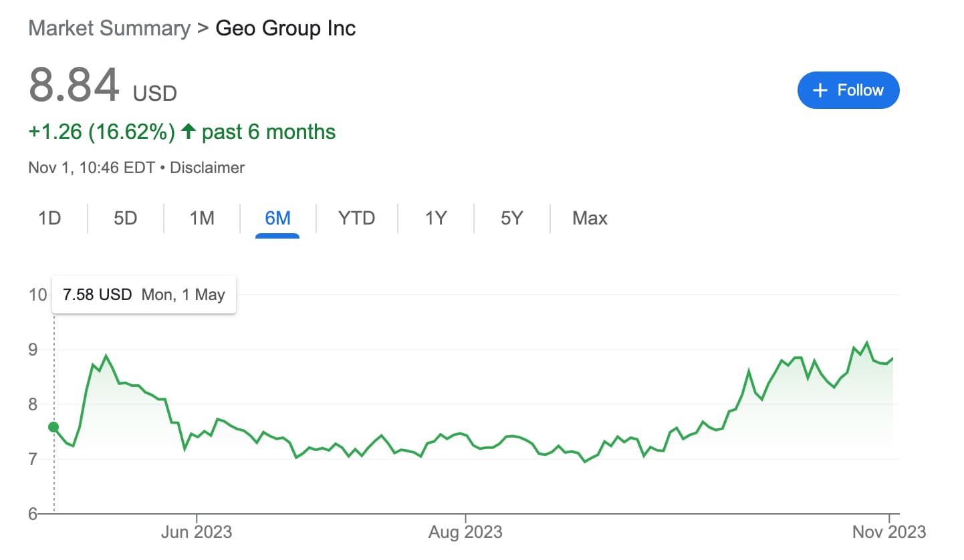Click the green start-point dot on chart
The height and width of the screenshot is (560, 964).
coord(53,428)
